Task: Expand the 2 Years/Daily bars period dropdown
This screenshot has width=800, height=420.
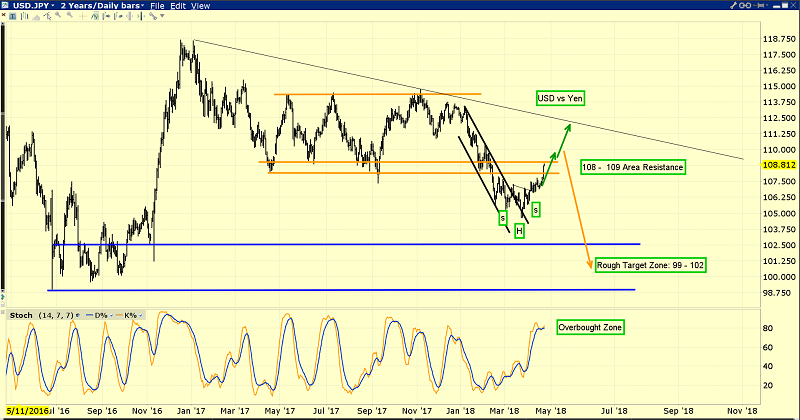Action: (x=102, y=6)
